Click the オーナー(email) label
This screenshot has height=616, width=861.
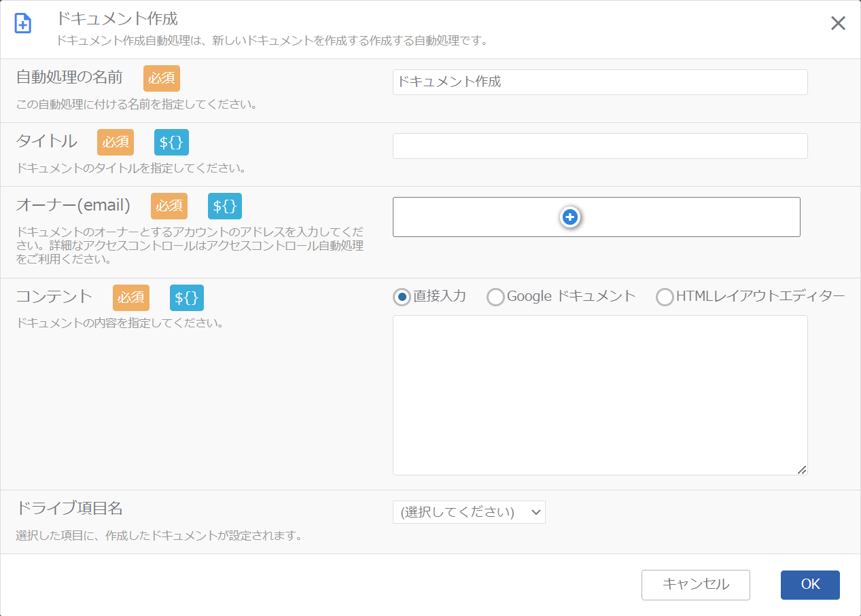pos(73,205)
